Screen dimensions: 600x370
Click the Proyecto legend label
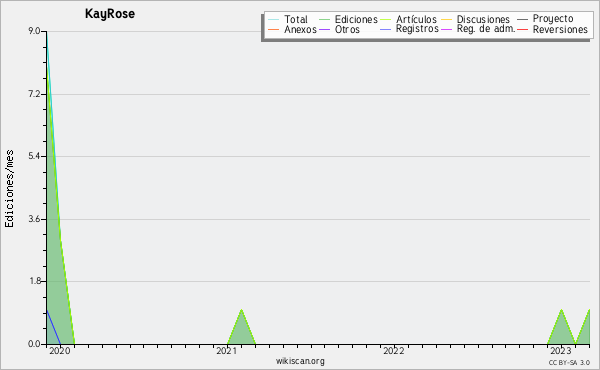(553, 19)
